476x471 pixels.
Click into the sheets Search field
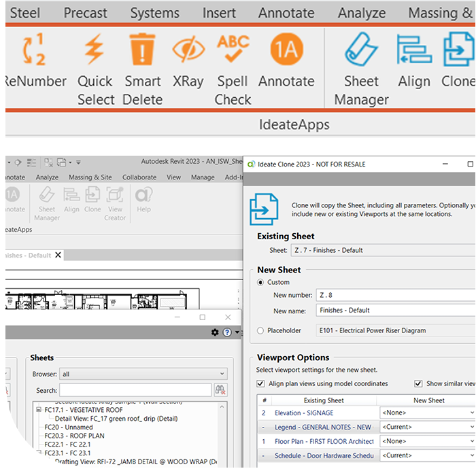[135, 390]
